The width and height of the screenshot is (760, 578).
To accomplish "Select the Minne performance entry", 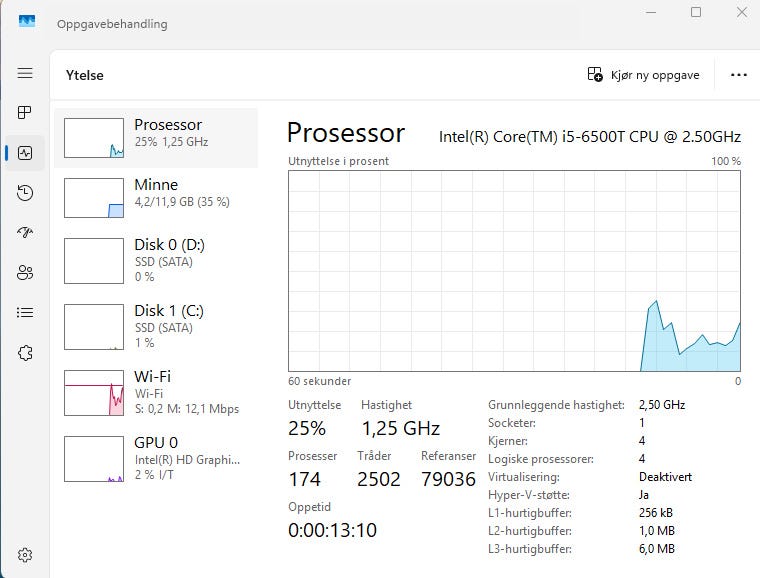I will click(156, 198).
